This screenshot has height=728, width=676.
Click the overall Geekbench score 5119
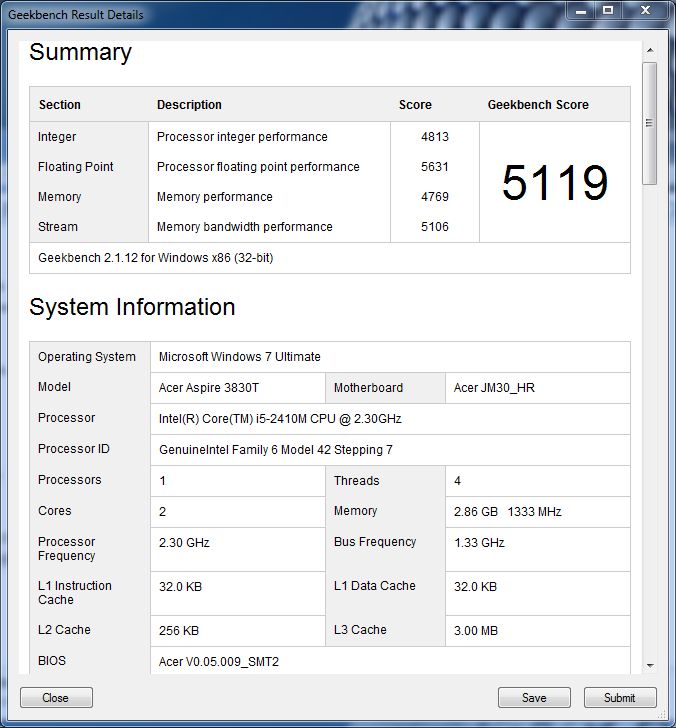pos(555,182)
